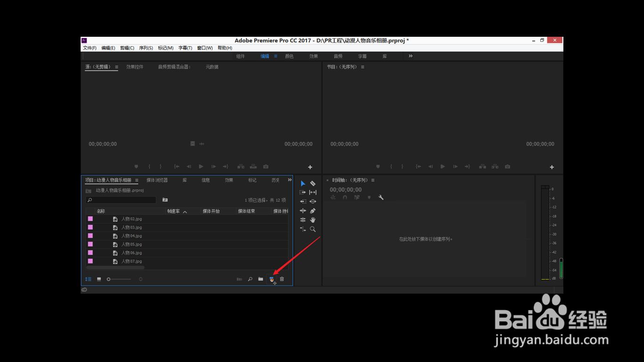Viewport: 644px width, 362px height.
Task: Click 帧速率 column sort arrow
Action: coord(185,212)
